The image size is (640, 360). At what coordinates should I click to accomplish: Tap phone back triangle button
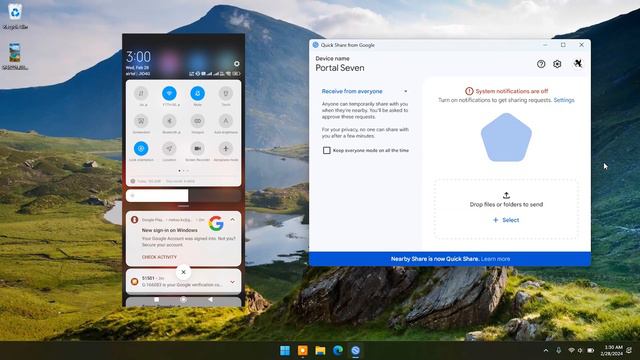[210, 300]
